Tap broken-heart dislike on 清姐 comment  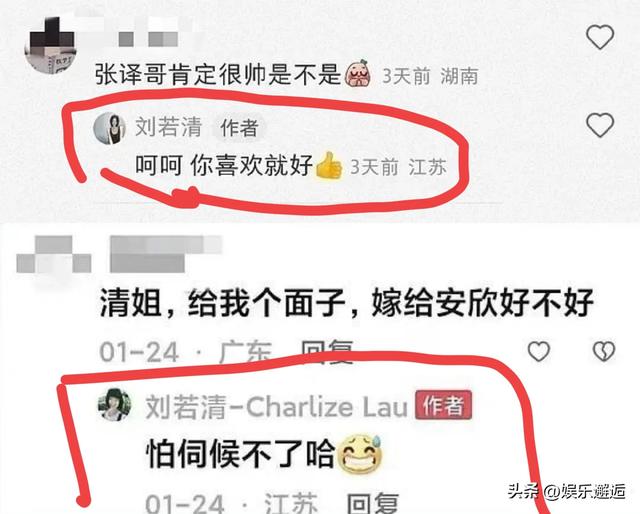click(x=604, y=351)
